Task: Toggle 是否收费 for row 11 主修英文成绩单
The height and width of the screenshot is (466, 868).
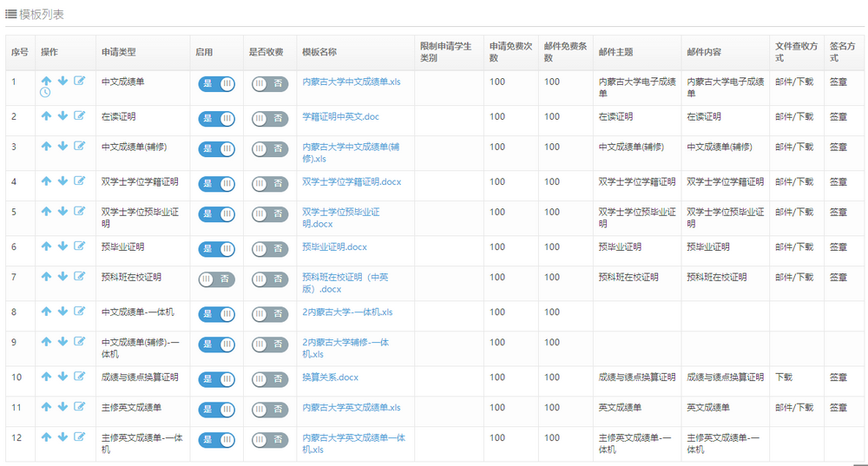Action: click(x=270, y=410)
